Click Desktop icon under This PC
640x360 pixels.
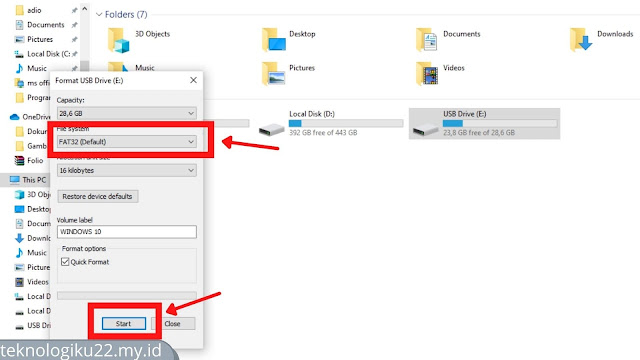point(19,209)
